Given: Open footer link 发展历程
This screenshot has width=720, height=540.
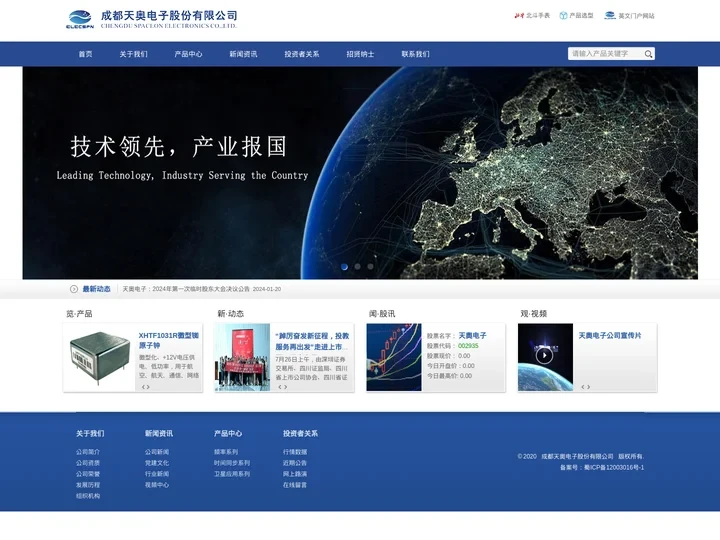Looking at the screenshot, I should [x=88, y=485].
